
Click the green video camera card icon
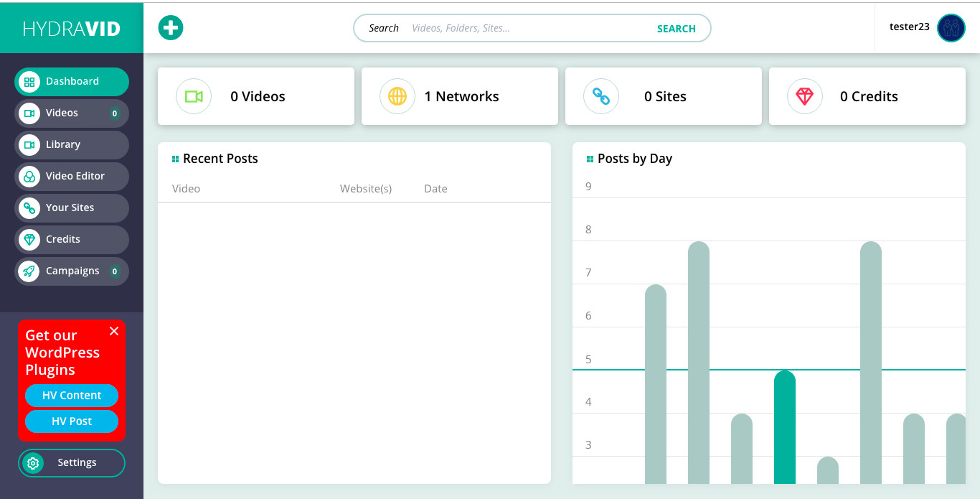pyautogui.click(x=194, y=96)
